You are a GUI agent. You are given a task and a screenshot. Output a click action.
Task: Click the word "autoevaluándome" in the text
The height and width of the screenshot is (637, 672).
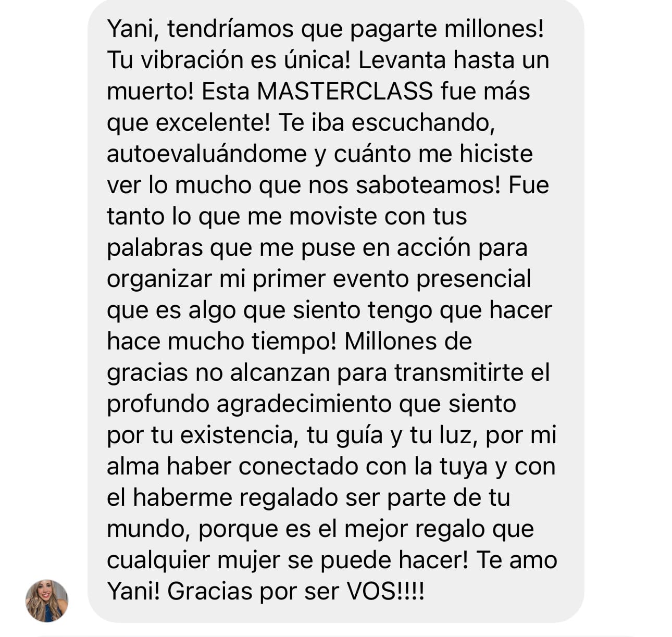pos(207,154)
